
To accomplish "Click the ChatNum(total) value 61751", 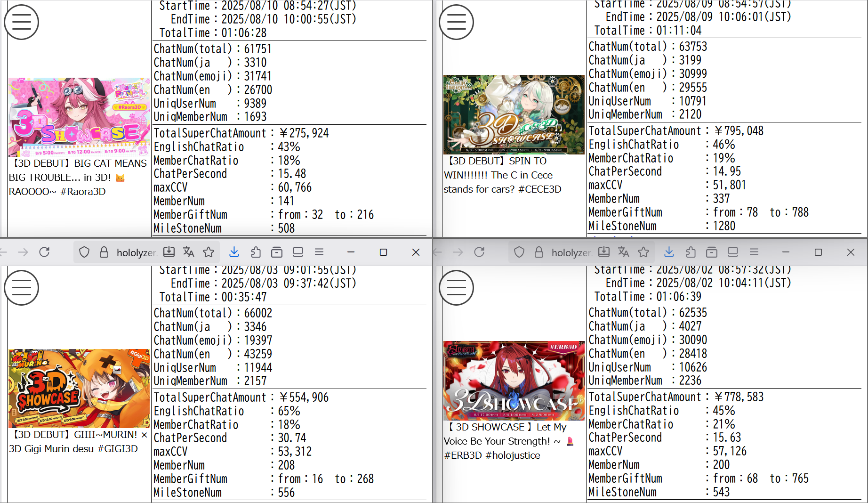I will click(x=258, y=49).
